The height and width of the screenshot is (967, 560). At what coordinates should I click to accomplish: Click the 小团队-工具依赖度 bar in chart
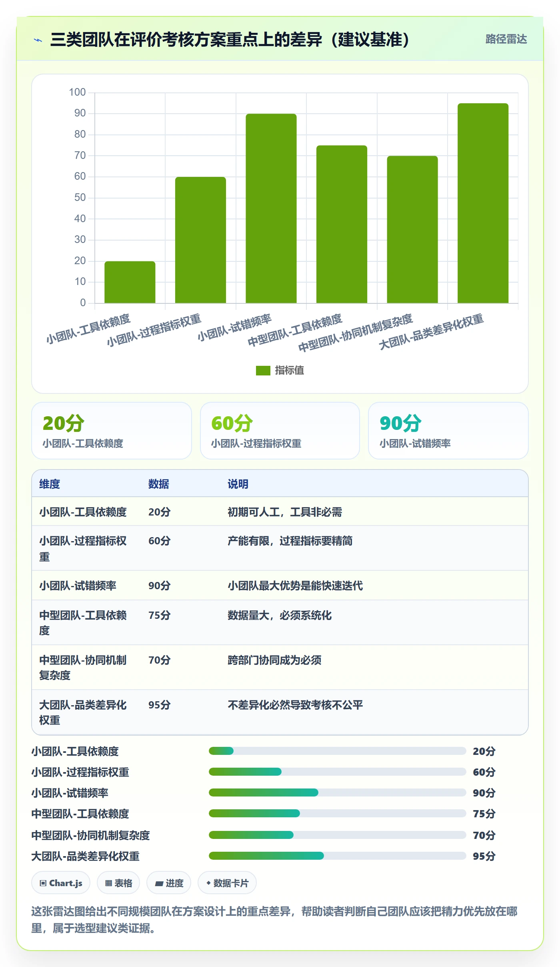click(130, 282)
